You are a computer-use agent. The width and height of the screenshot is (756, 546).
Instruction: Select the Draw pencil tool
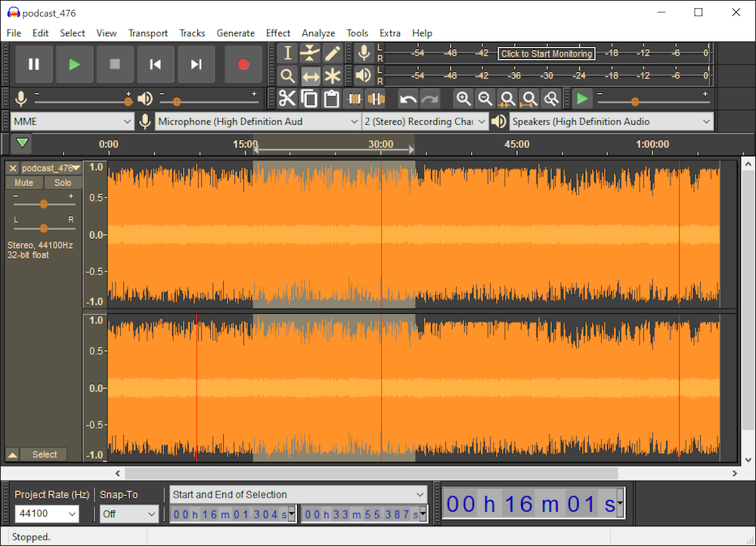(x=332, y=53)
